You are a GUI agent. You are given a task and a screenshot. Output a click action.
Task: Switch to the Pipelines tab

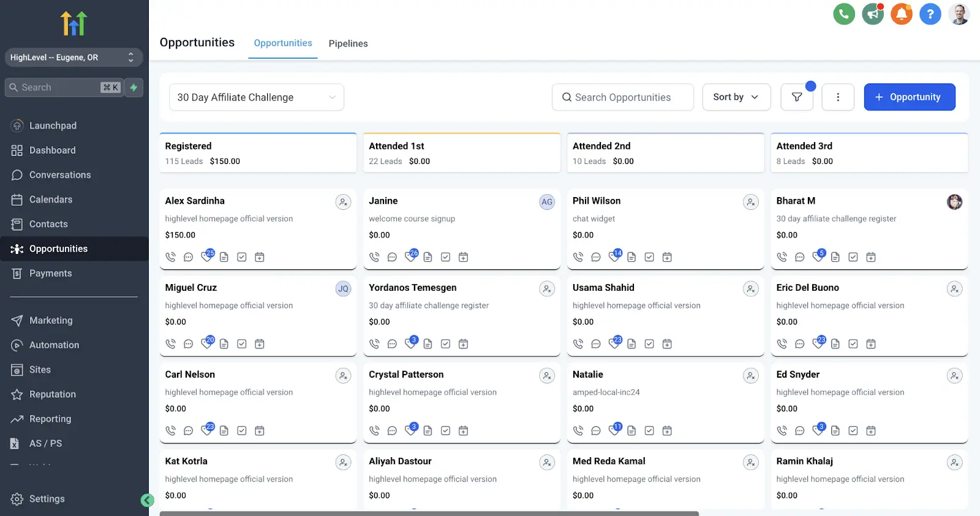[348, 43]
